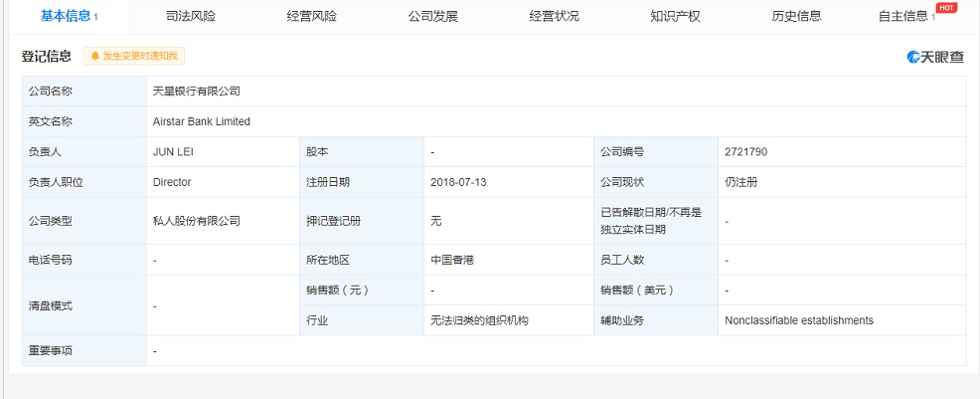
Task: Select company number 2721790
Action: click(746, 152)
